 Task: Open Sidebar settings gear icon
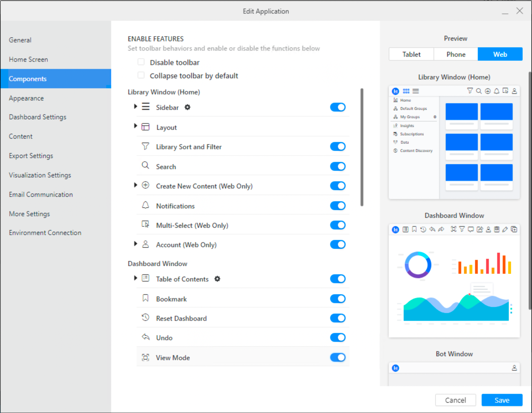click(x=188, y=107)
